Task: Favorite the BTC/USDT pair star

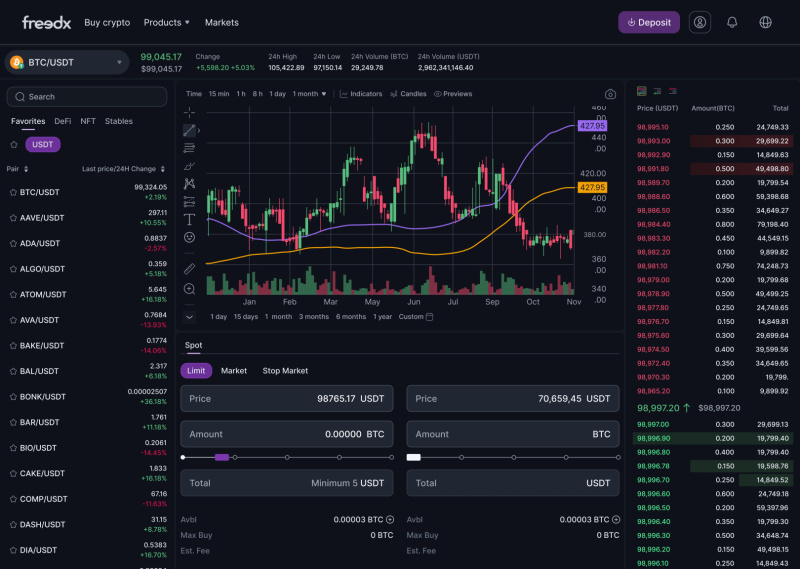Action: click(13, 192)
